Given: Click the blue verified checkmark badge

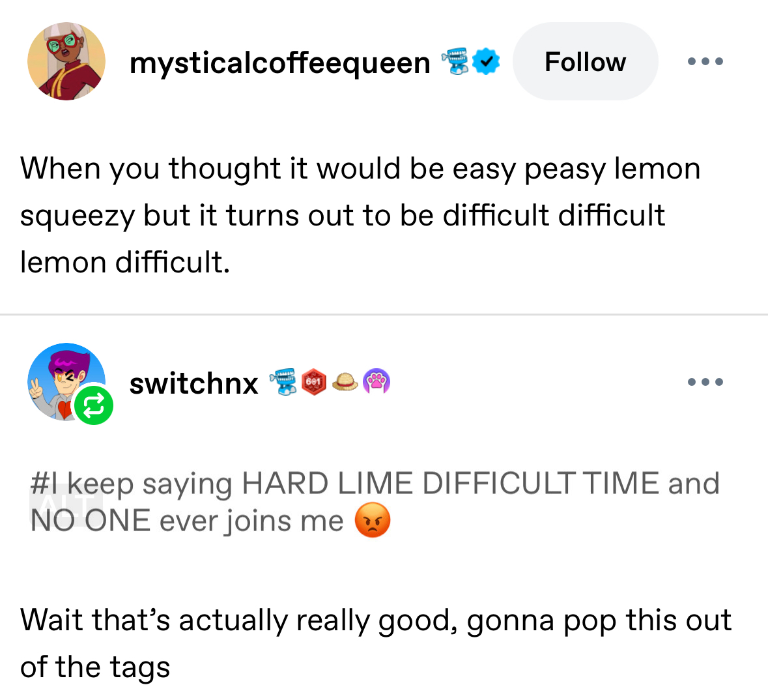Looking at the screenshot, I should [x=486, y=61].
